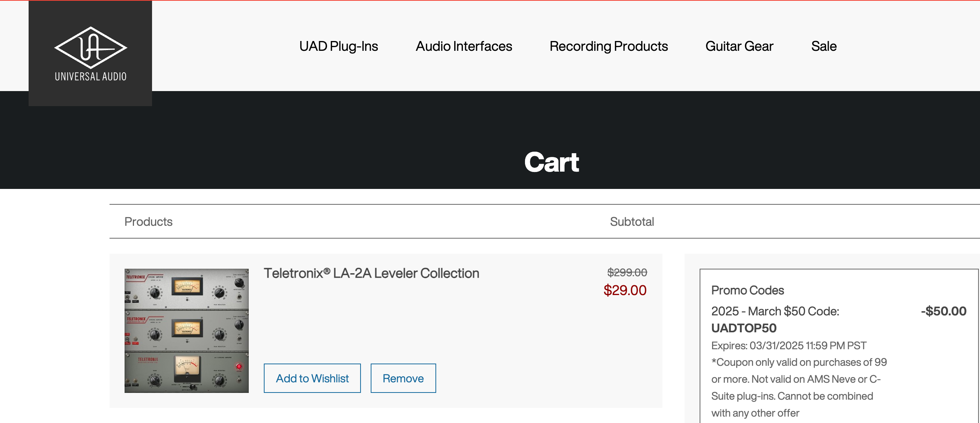
Task: Click the coupon expiration date text
Action: [788, 345]
